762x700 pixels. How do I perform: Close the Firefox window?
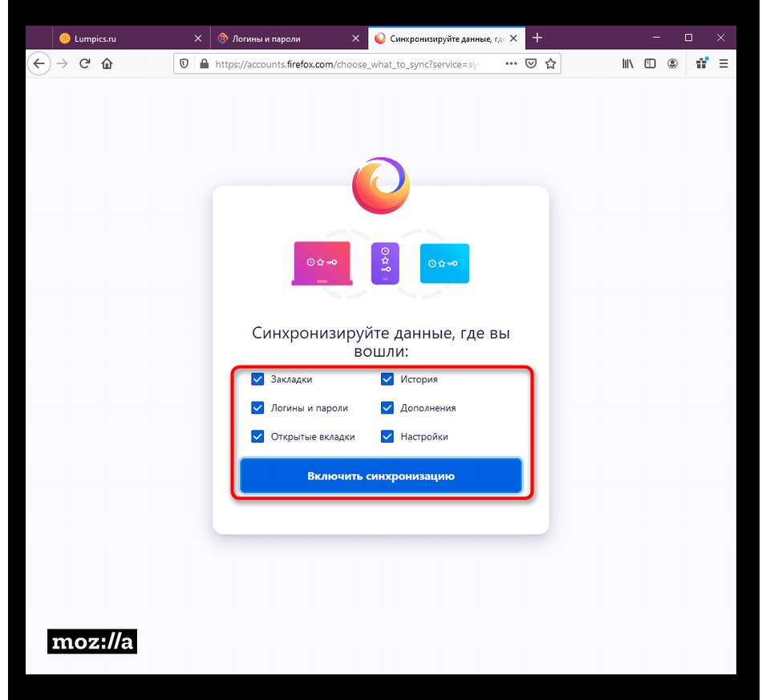coord(720,38)
